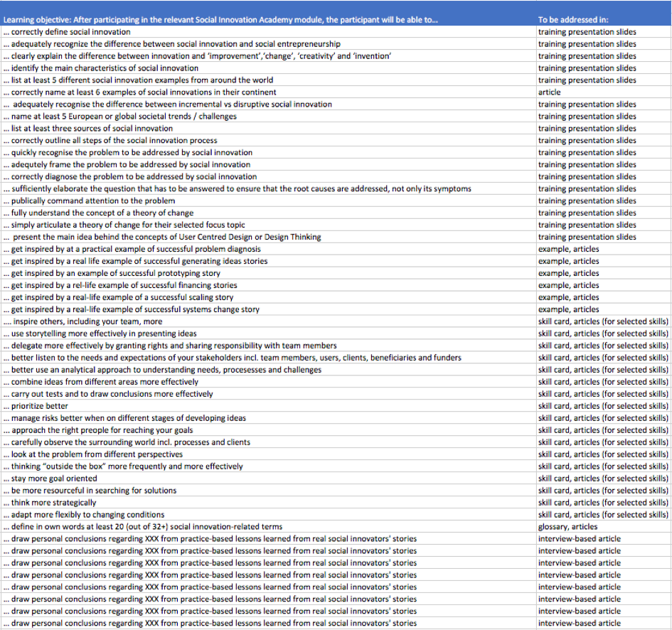Select the 'successful scaling story' cell

click(268, 297)
